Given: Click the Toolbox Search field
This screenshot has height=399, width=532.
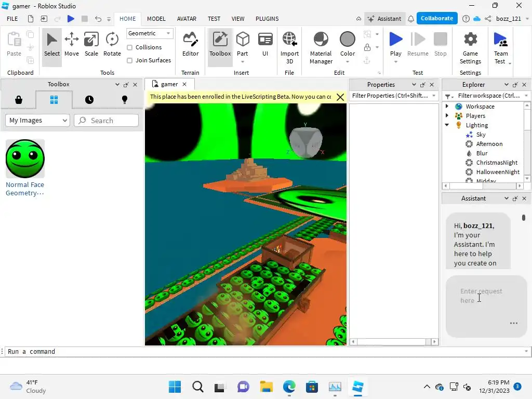Looking at the screenshot, I should (x=106, y=121).
